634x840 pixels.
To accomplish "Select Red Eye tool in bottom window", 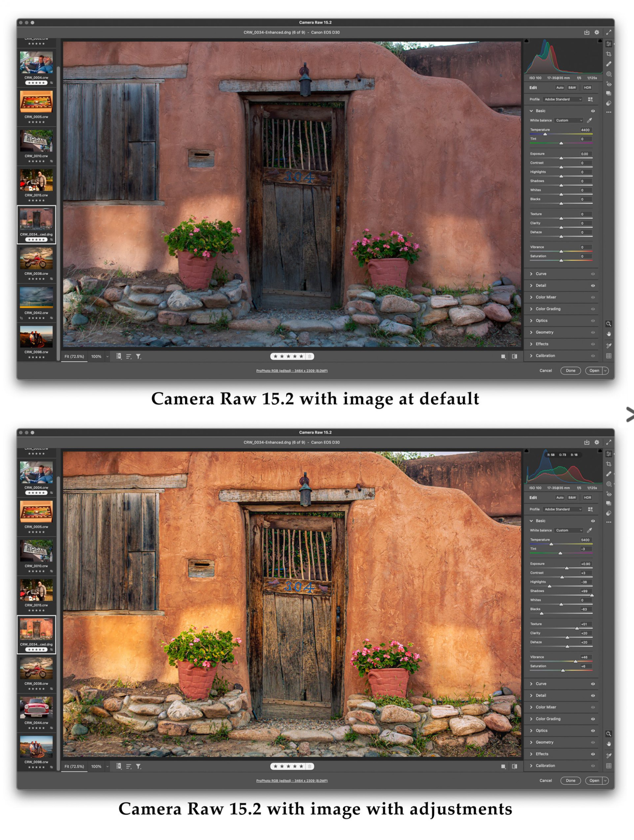I will pos(608,494).
